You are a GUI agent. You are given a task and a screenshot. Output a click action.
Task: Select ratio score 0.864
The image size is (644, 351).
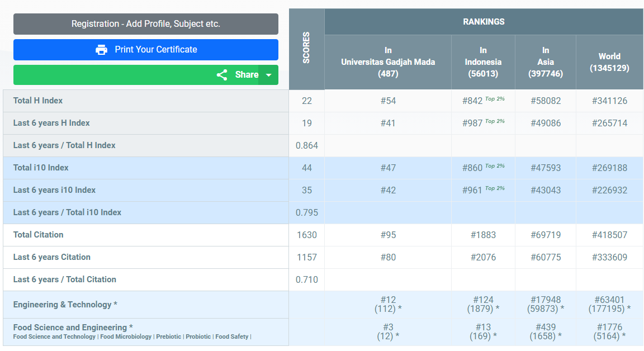coord(307,146)
